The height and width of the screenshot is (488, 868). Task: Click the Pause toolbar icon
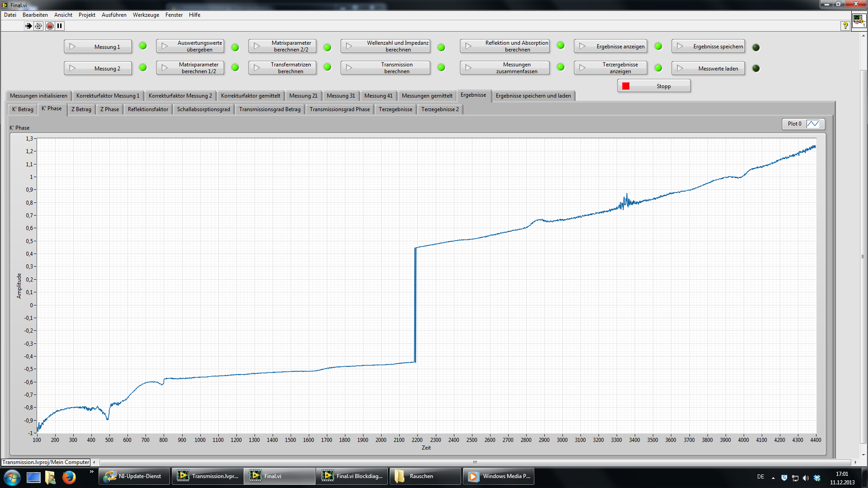click(x=60, y=26)
